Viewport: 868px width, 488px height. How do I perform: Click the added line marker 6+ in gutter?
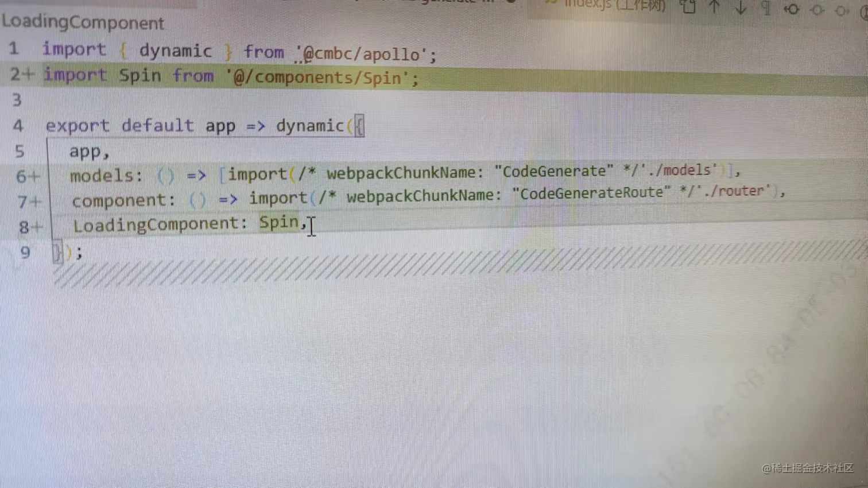pos(28,176)
